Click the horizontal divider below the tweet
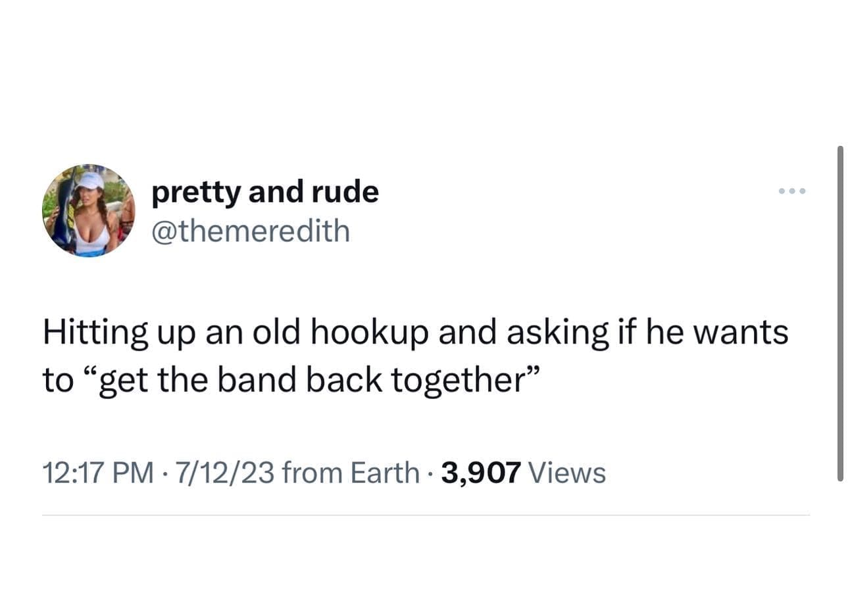 pos(425,515)
